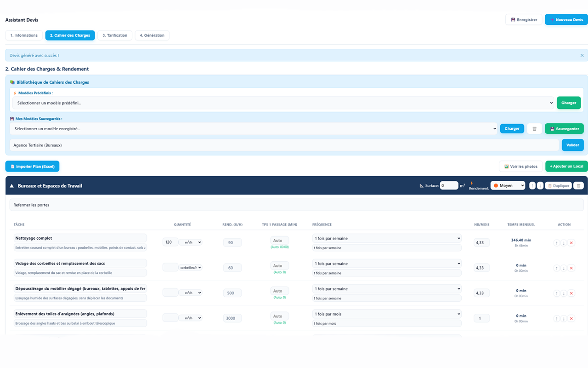Move Vidage des corbeilles task up
588x368 pixels.
[557, 268]
